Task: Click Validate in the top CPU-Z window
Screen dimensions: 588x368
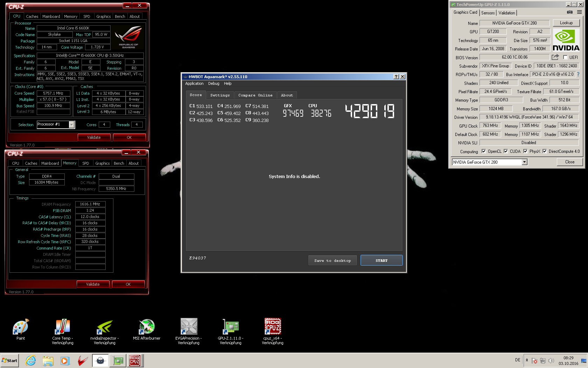Action: point(94,137)
